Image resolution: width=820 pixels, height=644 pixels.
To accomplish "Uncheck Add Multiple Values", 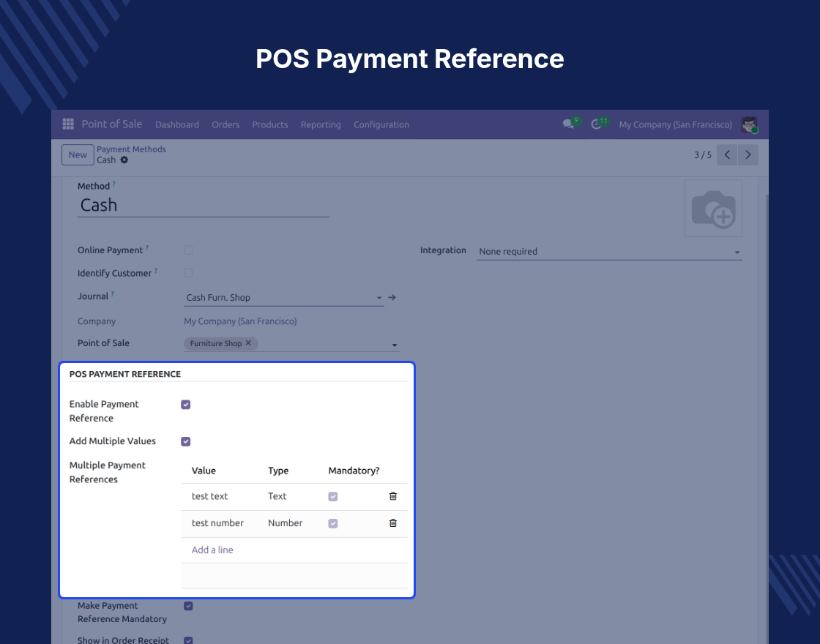I will [x=186, y=442].
